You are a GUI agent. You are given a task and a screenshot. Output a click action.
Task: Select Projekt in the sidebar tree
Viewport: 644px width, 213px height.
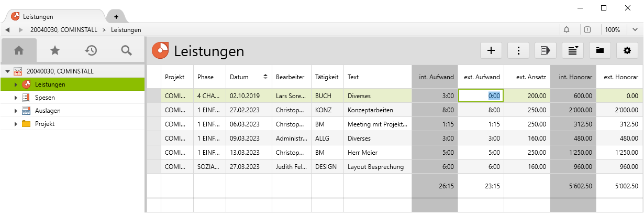pos(45,124)
